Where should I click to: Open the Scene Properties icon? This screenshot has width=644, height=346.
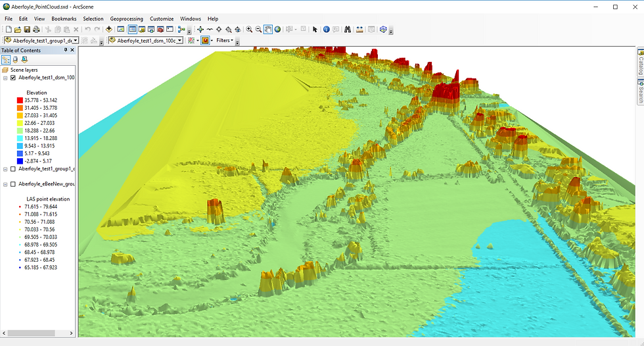[121, 29]
